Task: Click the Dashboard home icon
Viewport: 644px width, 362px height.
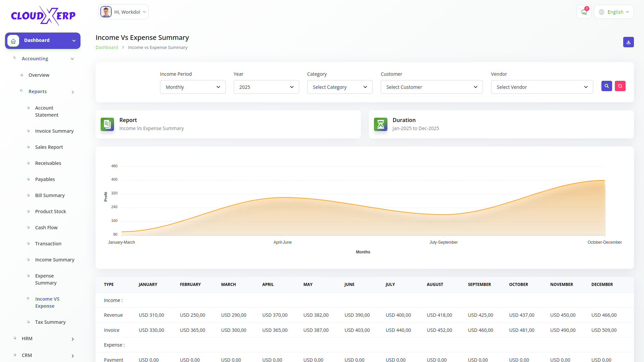Action: pos(13,41)
